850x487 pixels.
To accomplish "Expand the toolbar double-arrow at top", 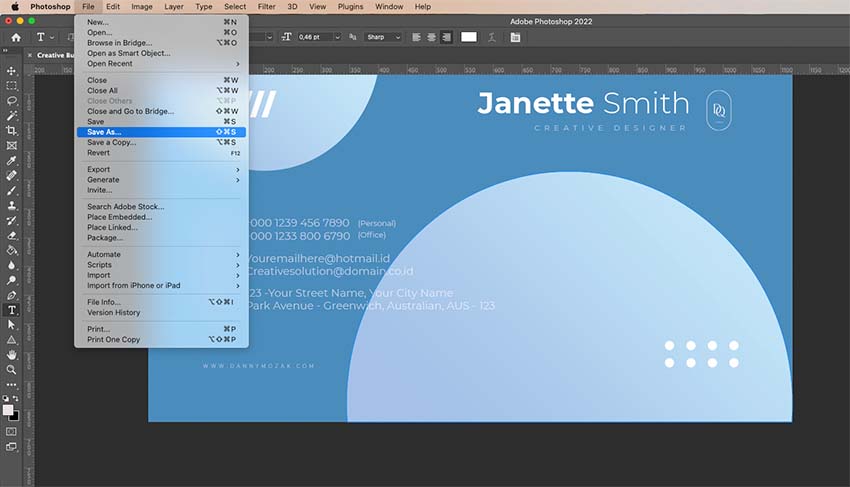I will point(5,50).
